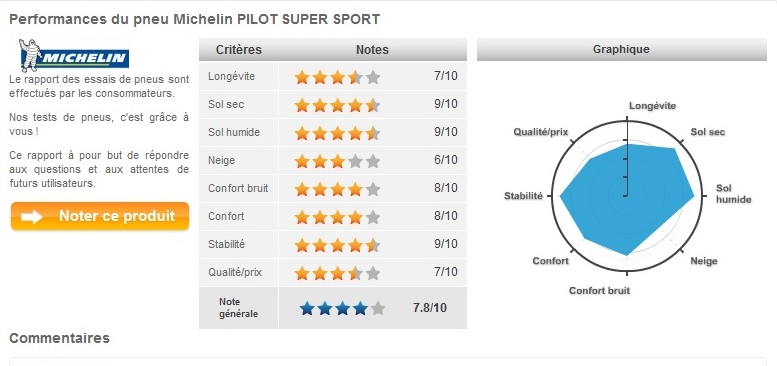This screenshot has width=777, height=366.
Task: Click the white arrow on the orange button
Action: 32,216
